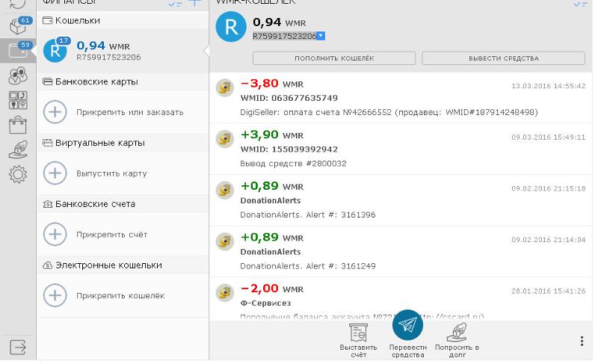Click the timestamp 09.02.2016 21:14:04
Viewport: 598px width, 364px height.
[x=549, y=240]
